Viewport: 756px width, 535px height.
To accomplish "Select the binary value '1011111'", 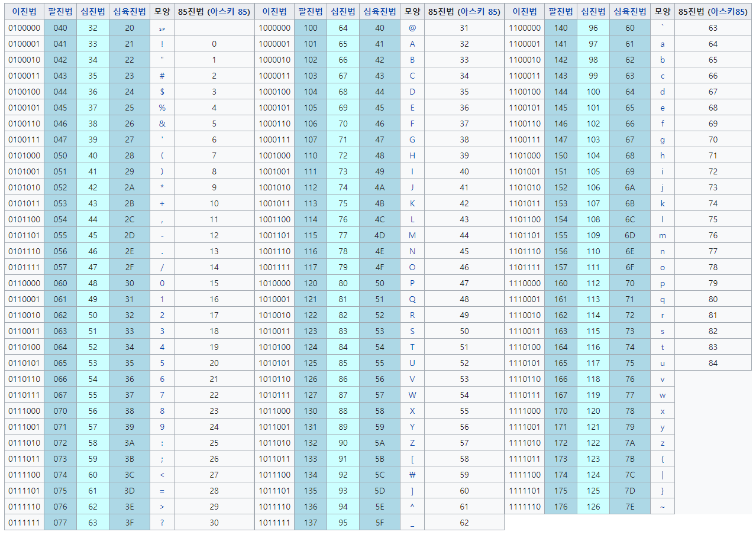I will point(274,523).
